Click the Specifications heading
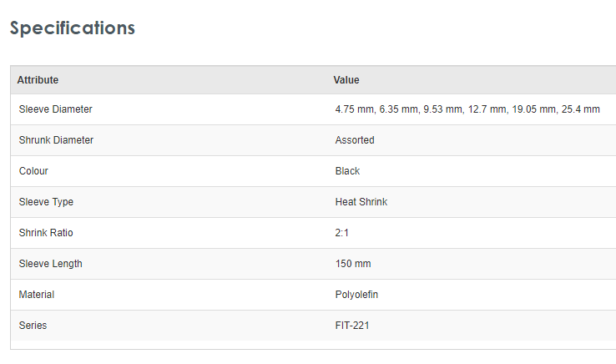The width and height of the screenshot is (616, 364). (x=73, y=28)
